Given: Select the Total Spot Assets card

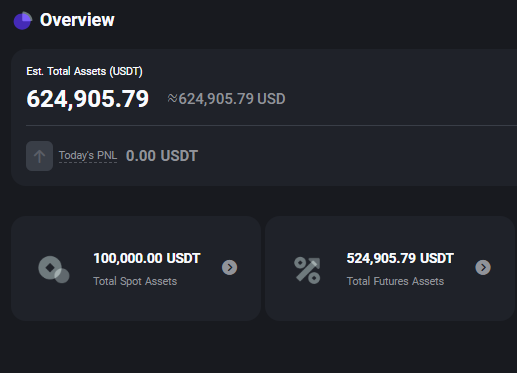Looking at the screenshot, I should (136, 268).
